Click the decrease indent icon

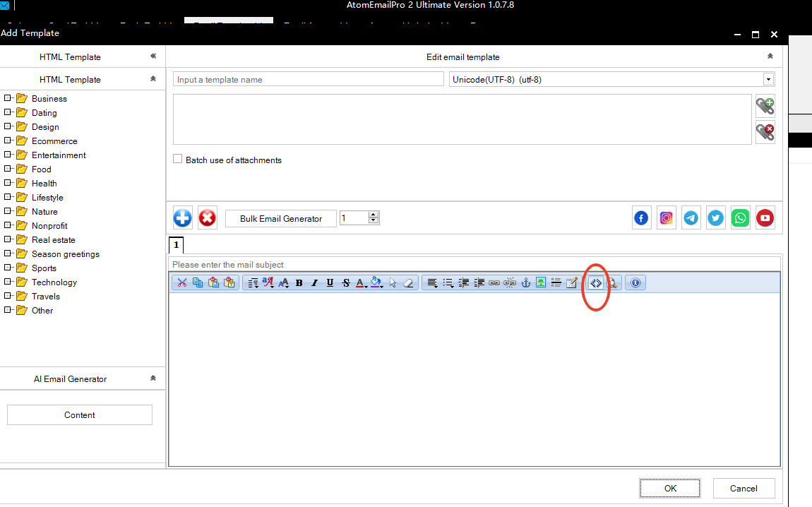click(x=463, y=282)
